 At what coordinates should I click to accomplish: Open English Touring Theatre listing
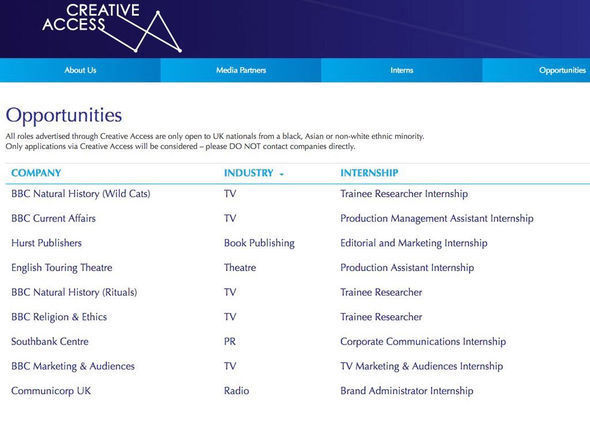[62, 267]
